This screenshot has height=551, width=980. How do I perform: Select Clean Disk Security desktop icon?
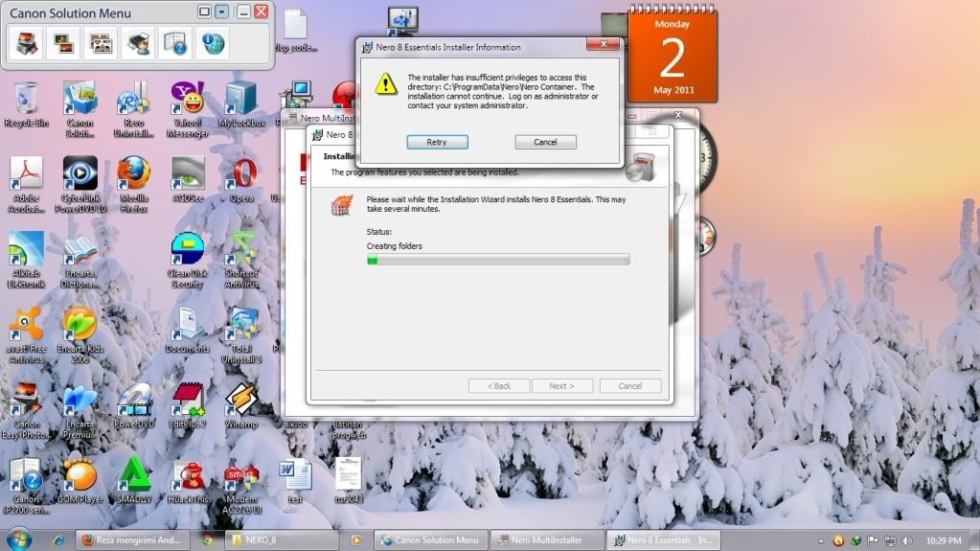188,261
